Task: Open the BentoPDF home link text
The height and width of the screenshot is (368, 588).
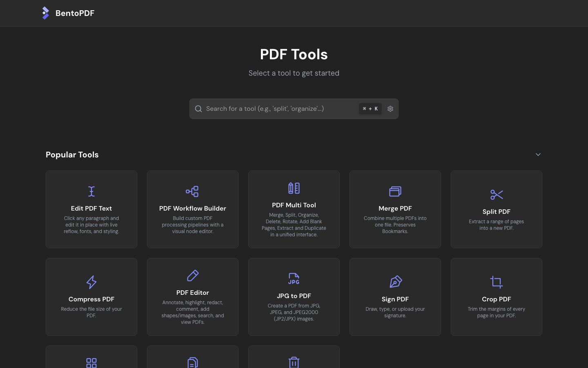Action: pos(75,13)
